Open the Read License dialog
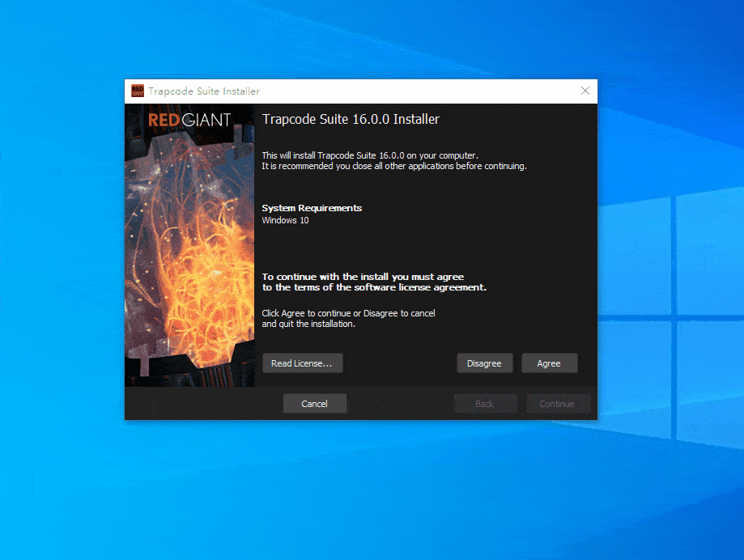This screenshot has width=744, height=560. [302, 363]
